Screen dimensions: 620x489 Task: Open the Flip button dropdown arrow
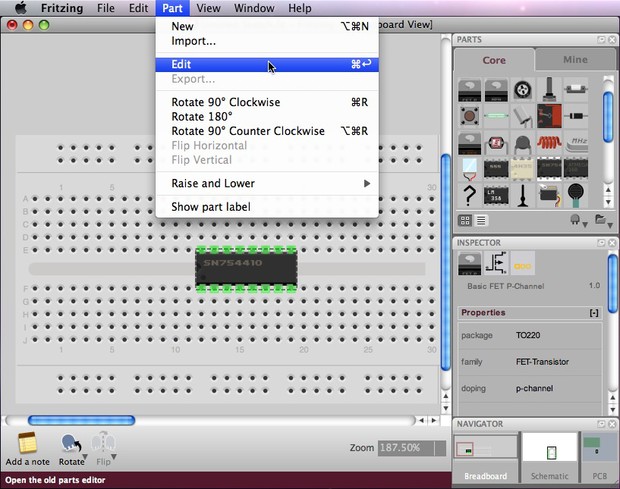[x=114, y=457]
